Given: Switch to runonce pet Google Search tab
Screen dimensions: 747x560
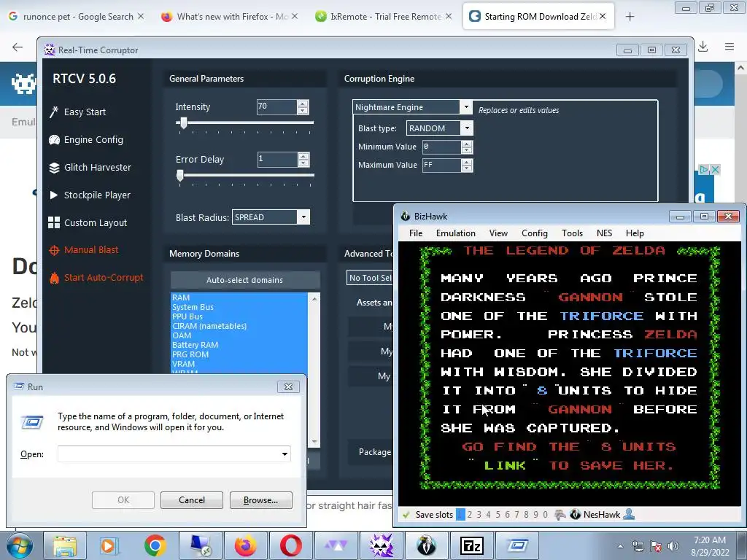Looking at the screenshot, I should point(76,17).
